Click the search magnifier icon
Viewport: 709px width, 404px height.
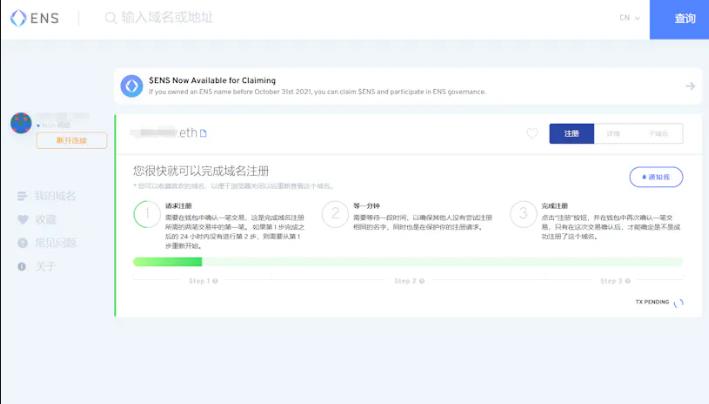pos(110,18)
